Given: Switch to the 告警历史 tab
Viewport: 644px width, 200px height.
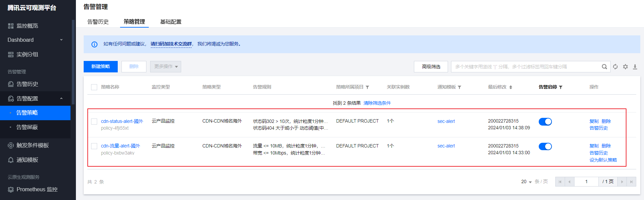Looking at the screenshot, I should pos(98,22).
